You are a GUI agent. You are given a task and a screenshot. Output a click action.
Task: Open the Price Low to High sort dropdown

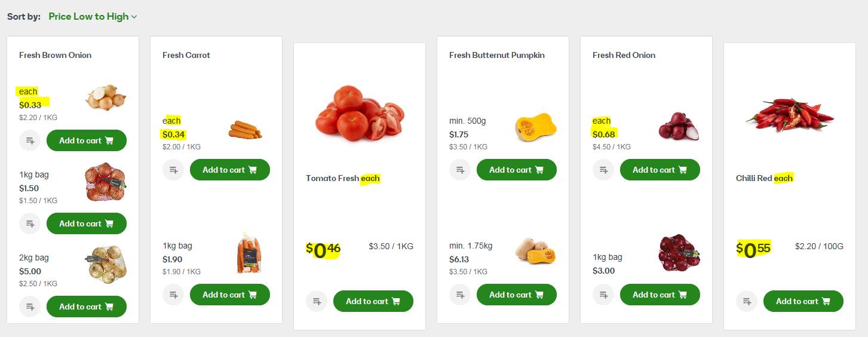point(93,17)
